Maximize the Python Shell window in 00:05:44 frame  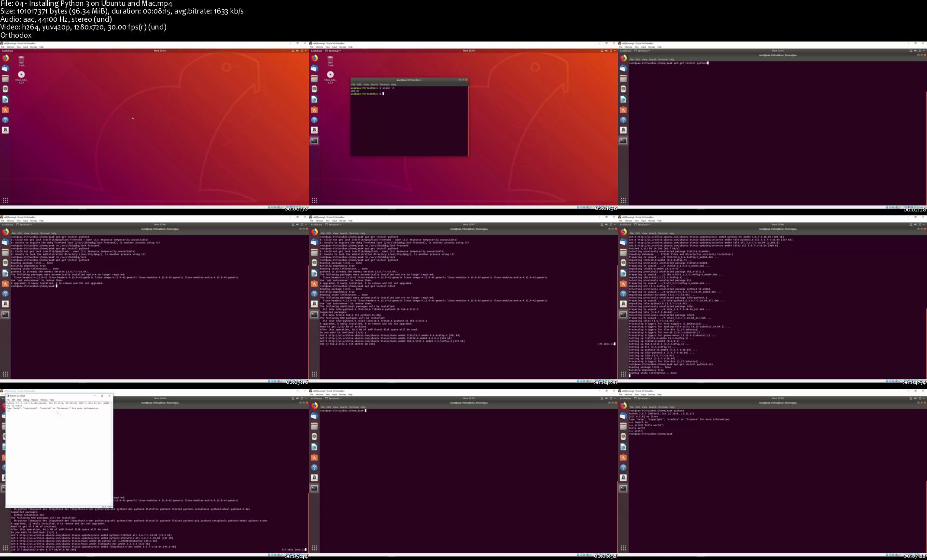pyautogui.click(x=102, y=396)
